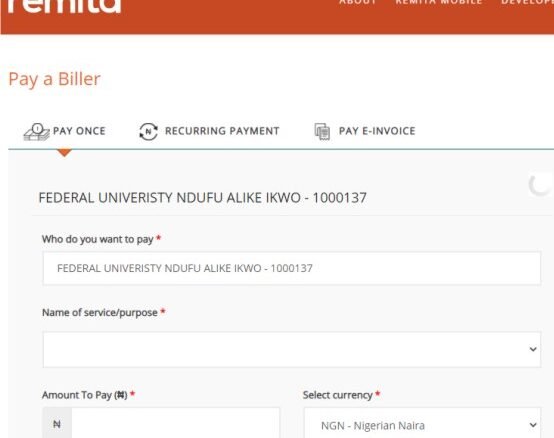Click the Pay E-Invoice document icon
This screenshot has height=438, width=554.
(322, 131)
